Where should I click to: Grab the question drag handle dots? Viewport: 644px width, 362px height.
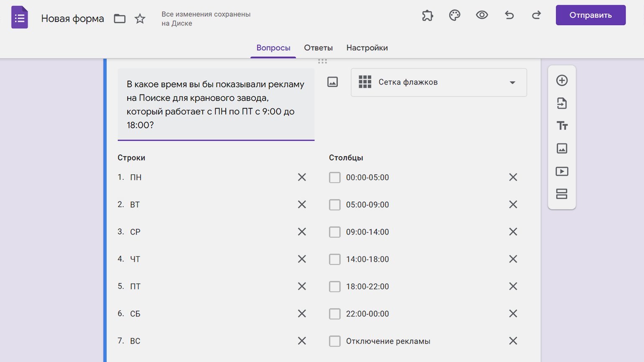pos(322,61)
